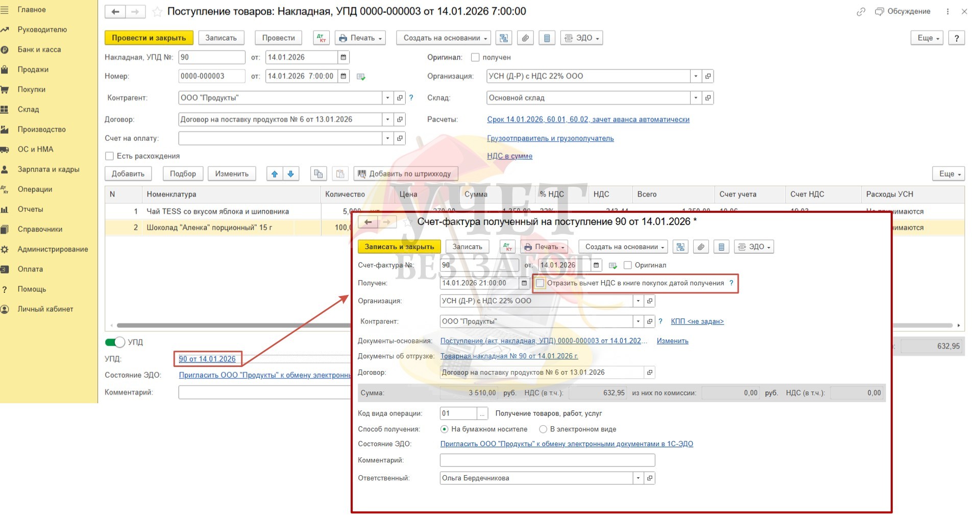The width and height of the screenshot is (980, 516).
Task: Click the Дт/Кт postings icon in top toolbar
Action: click(321, 38)
